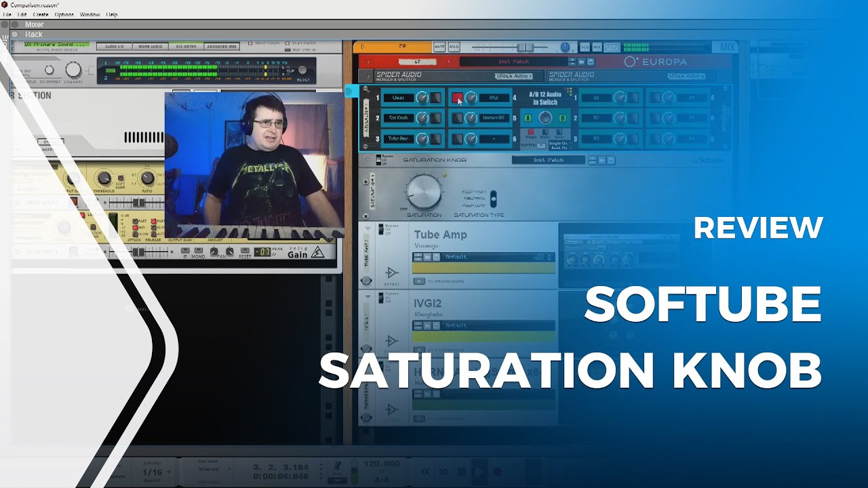
Task: Click the transport Play button
Action: [x=479, y=472]
